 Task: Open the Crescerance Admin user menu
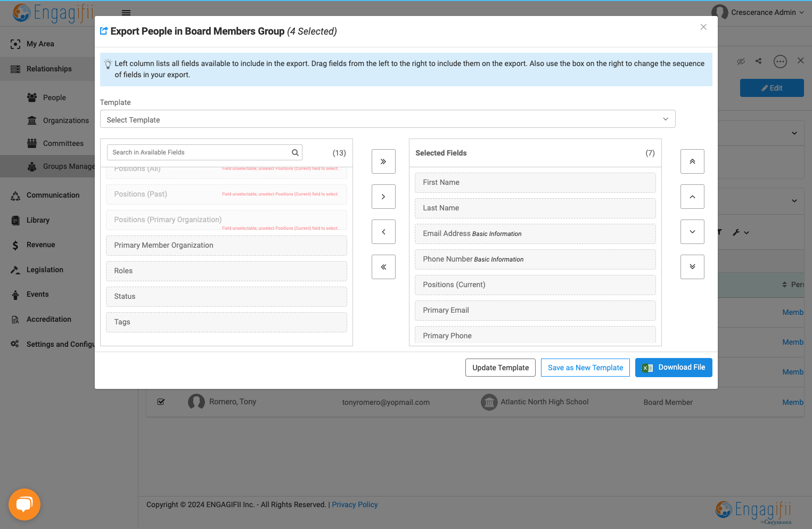tap(758, 12)
